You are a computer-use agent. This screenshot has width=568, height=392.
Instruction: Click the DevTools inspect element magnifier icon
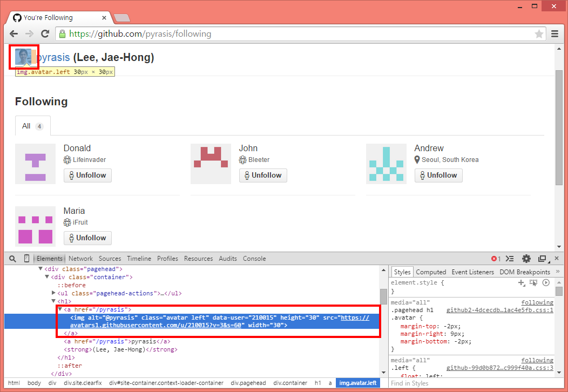click(12, 259)
